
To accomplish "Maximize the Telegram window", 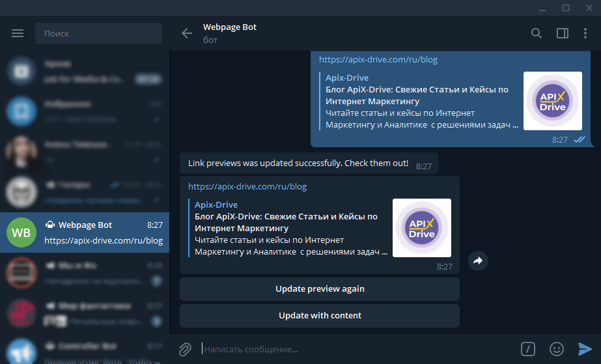I will [566, 8].
